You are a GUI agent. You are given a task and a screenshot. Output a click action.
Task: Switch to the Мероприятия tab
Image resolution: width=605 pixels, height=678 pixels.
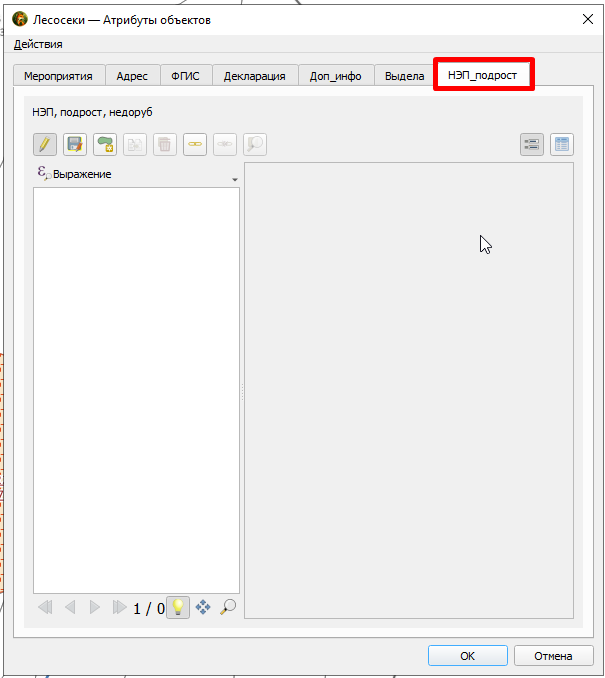pos(58,76)
